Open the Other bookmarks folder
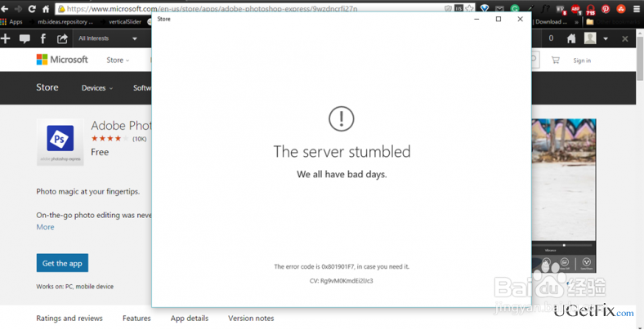This screenshot has width=644, height=330. click(x=614, y=22)
